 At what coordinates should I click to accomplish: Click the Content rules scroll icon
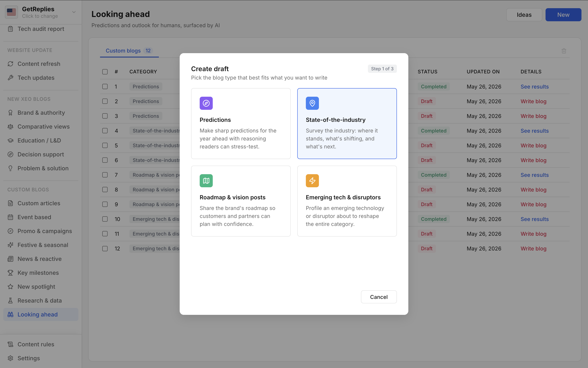(x=10, y=344)
